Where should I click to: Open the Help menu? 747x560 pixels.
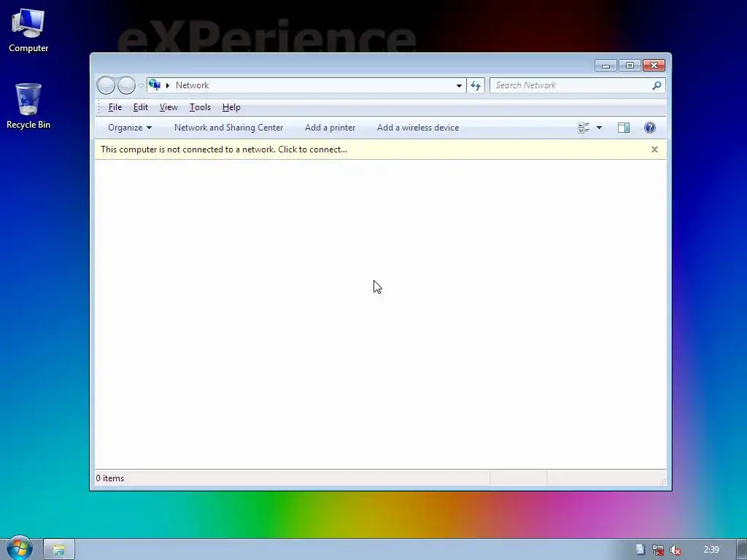(231, 107)
